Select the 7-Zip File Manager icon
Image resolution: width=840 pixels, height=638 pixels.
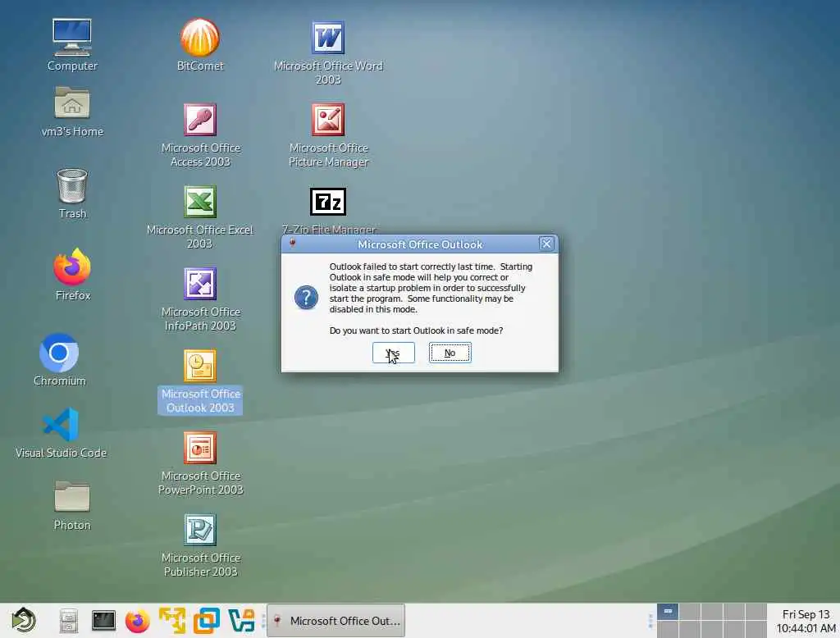tap(328, 202)
